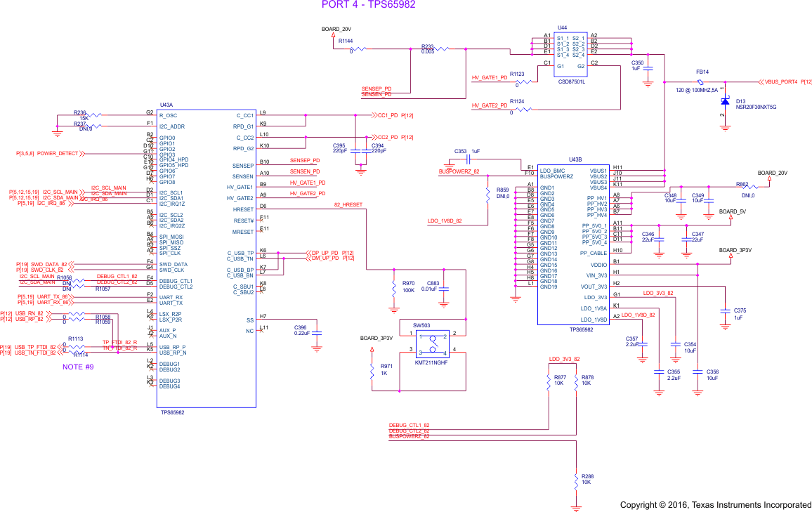812x512 pixels.
Task: Select the NOTE #9 annotation text
Action: pyautogui.click(x=77, y=367)
